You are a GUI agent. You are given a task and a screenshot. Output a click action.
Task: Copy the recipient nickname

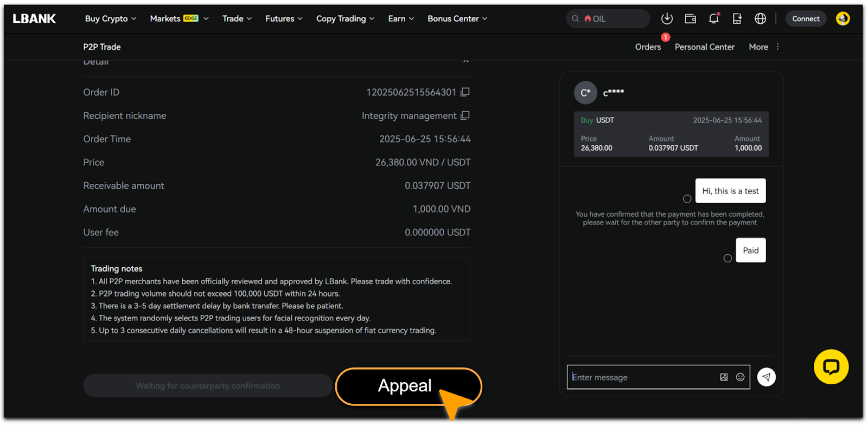465,115
